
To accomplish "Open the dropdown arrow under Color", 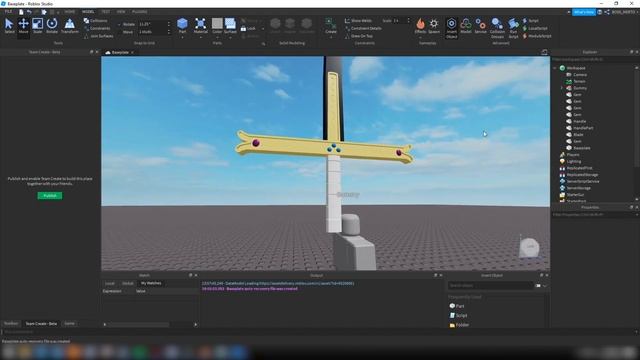I will point(217,38).
